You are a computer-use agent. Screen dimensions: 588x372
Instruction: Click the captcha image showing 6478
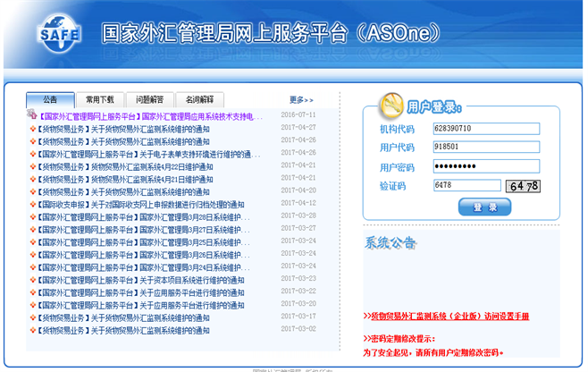point(523,186)
